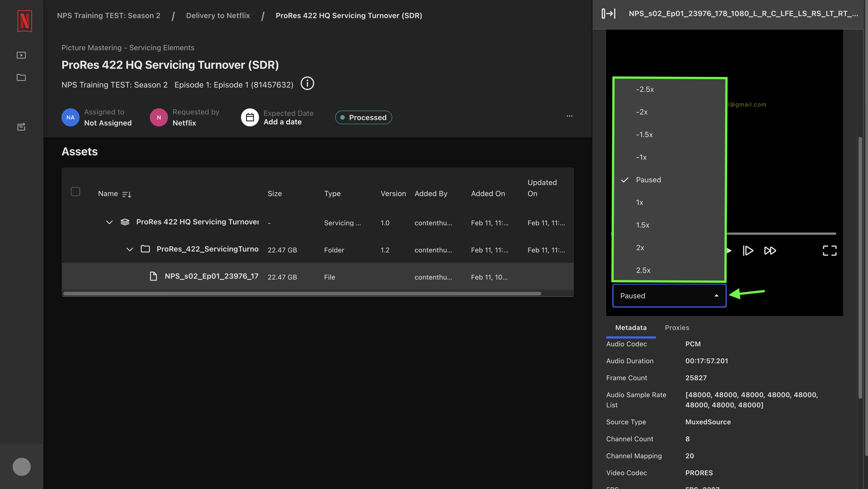868x489 pixels.
Task: Click the Name column sort icon
Action: pyautogui.click(x=127, y=194)
